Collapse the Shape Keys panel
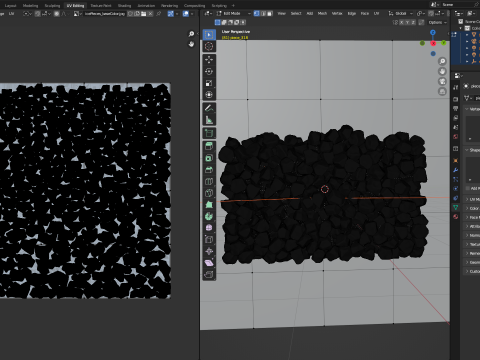 coord(467,150)
